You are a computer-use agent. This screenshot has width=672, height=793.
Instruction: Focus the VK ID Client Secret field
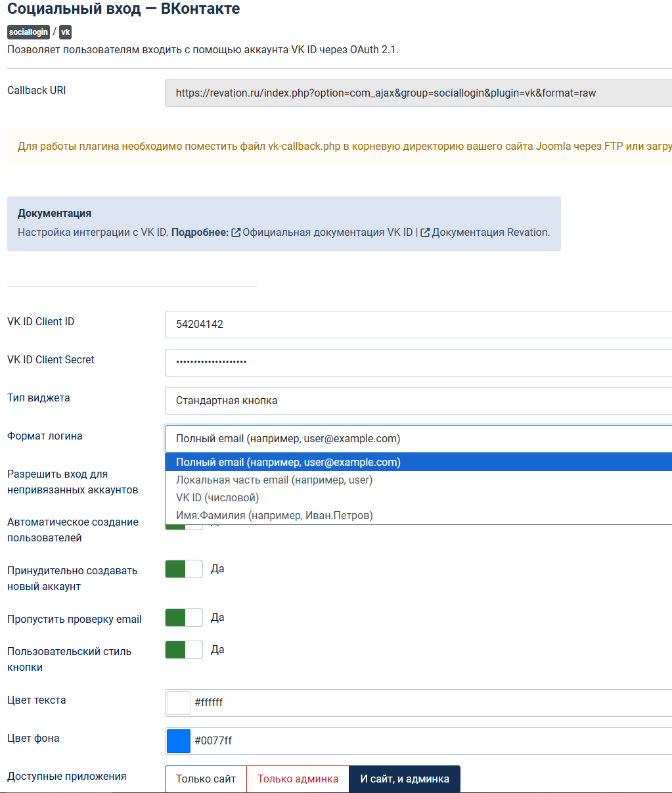[418, 363]
